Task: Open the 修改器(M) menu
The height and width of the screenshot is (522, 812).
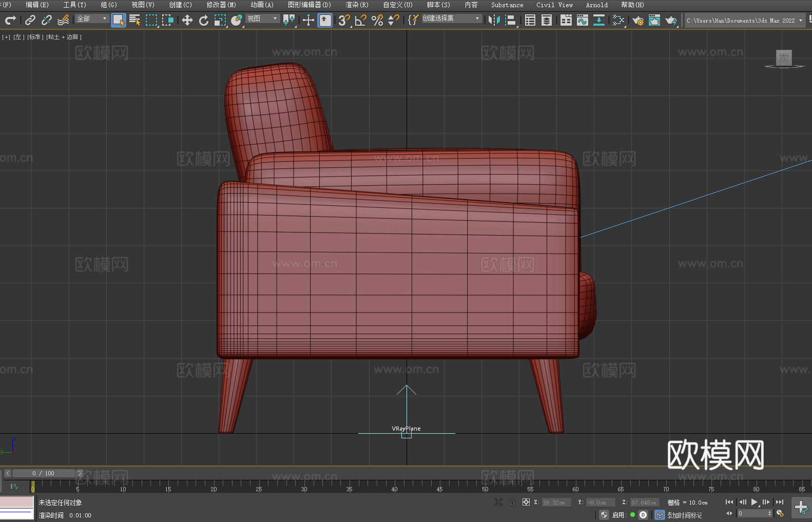Action: point(221,5)
